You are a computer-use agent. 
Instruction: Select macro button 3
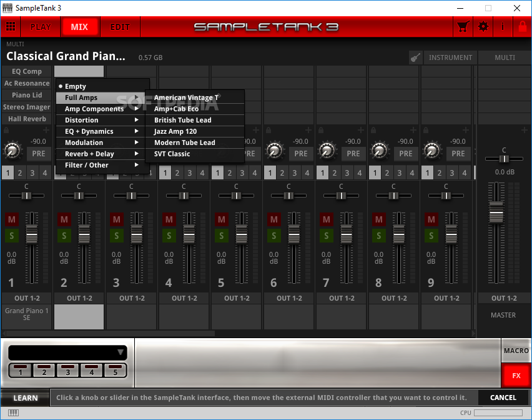(x=68, y=371)
